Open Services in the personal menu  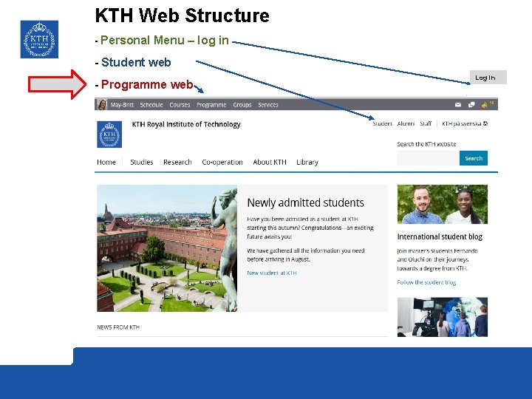point(268,105)
